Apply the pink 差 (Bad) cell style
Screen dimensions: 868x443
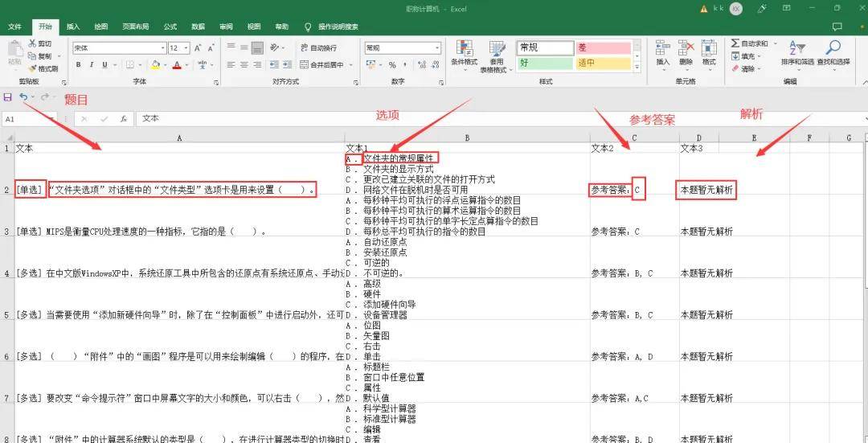pos(603,47)
